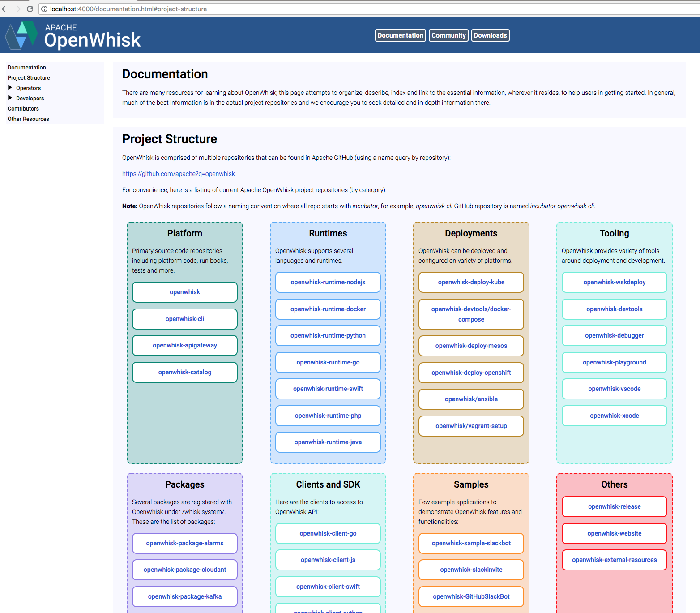Open openwhisk-package-alarms repository

coord(185,543)
